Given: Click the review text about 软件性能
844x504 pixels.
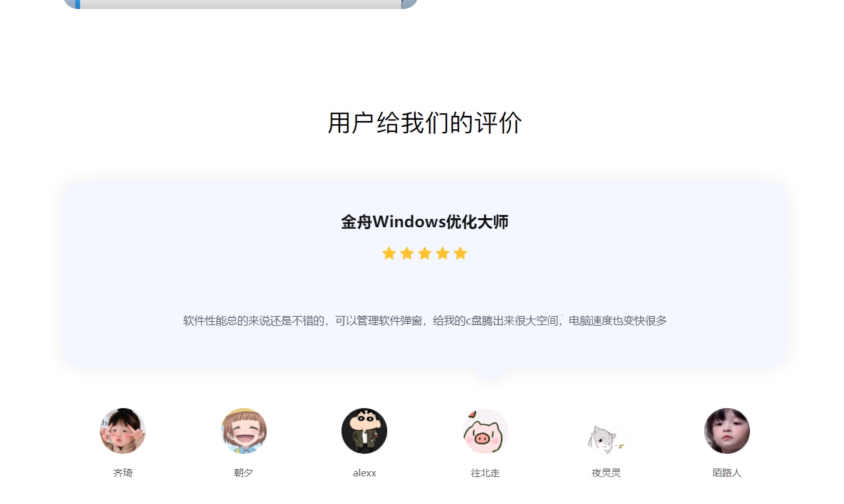Looking at the screenshot, I should click(x=425, y=321).
